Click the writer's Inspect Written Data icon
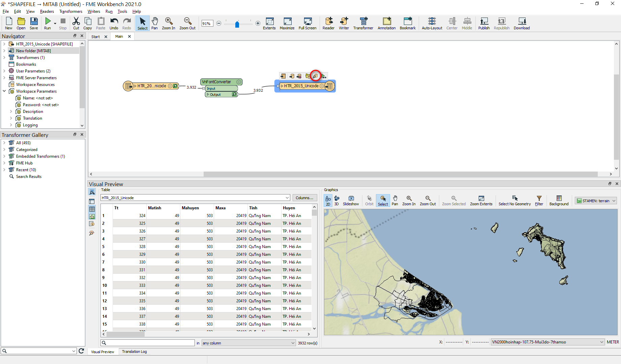The height and width of the screenshot is (364, 621). click(x=315, y=76)
